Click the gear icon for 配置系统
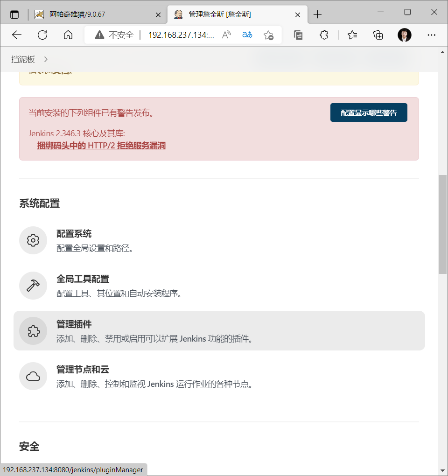The height and width of the screenshot is (476, 448). coord(33,240)
